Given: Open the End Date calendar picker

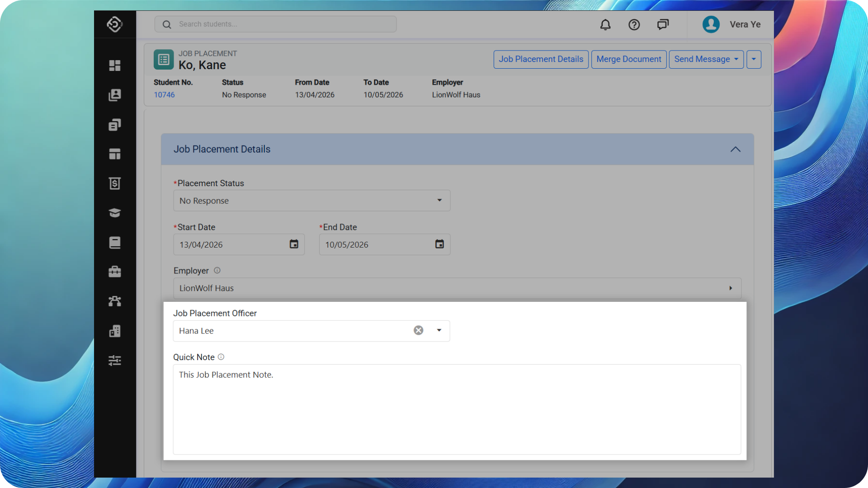Looking at the screenshot, I should point(439,244).
